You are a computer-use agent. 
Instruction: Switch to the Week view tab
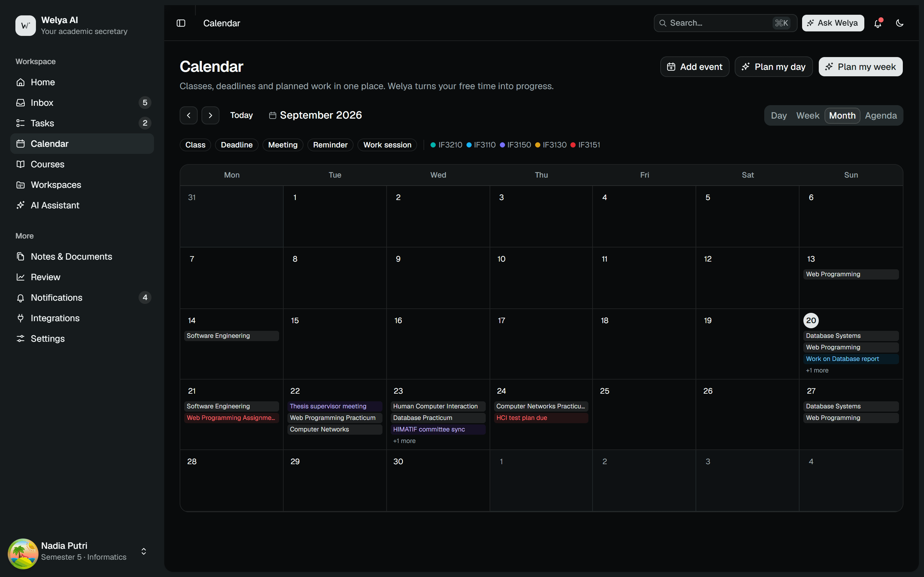point(808,116)
